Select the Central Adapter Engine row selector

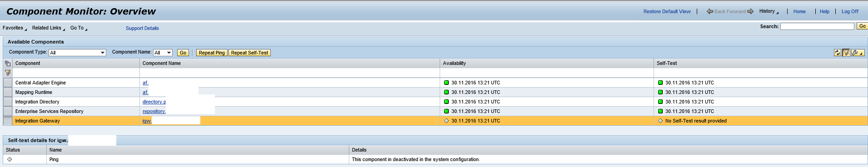8,83
